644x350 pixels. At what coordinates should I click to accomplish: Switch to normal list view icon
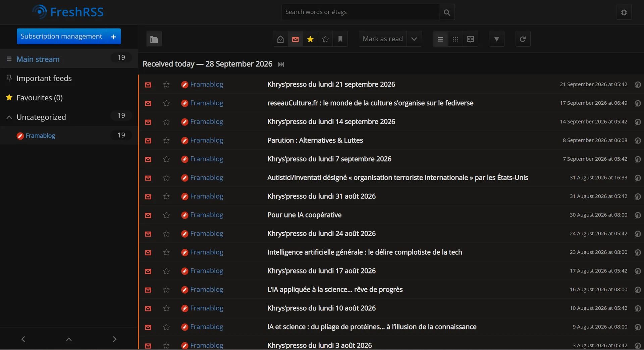tap(440, 39)
